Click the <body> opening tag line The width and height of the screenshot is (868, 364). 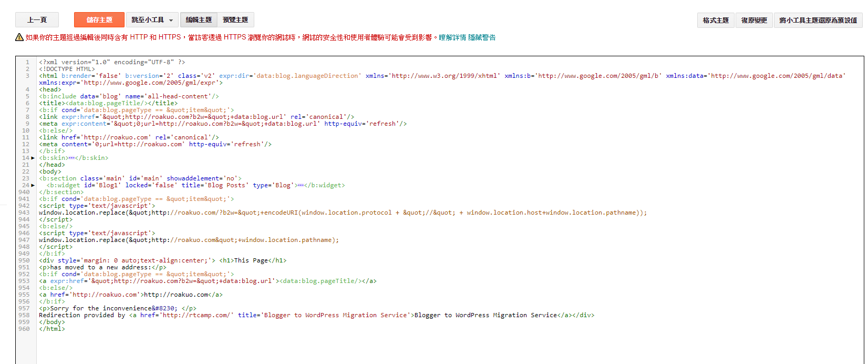tap(50, 171)
